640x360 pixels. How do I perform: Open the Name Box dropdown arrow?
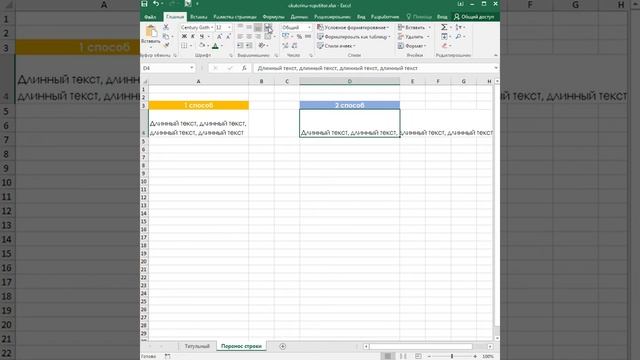point(191,68)
